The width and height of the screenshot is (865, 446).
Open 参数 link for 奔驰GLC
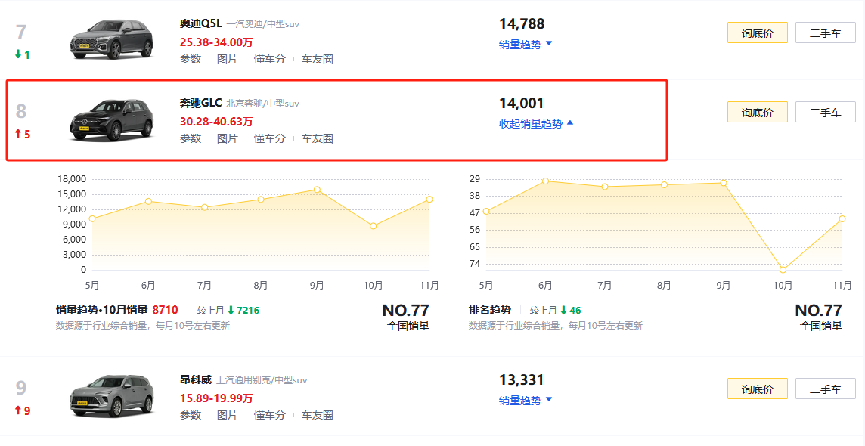pos(190,139)
